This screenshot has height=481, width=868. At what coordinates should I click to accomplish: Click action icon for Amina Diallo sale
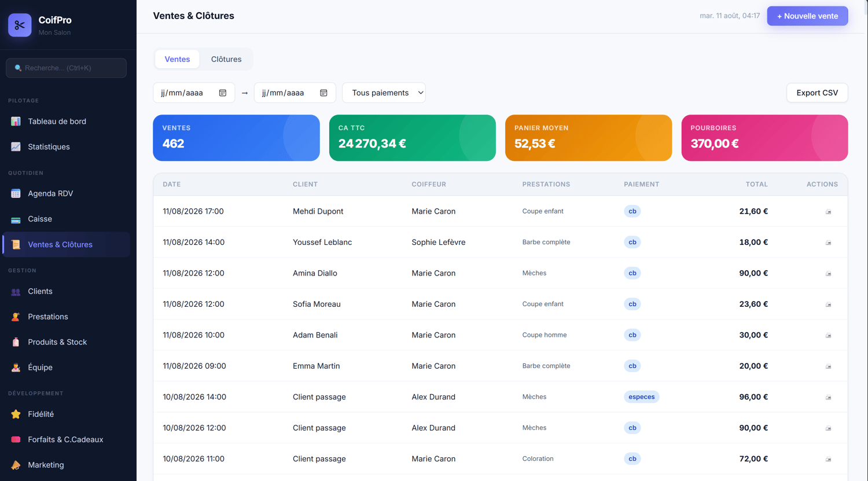click(x=829, y=274)
